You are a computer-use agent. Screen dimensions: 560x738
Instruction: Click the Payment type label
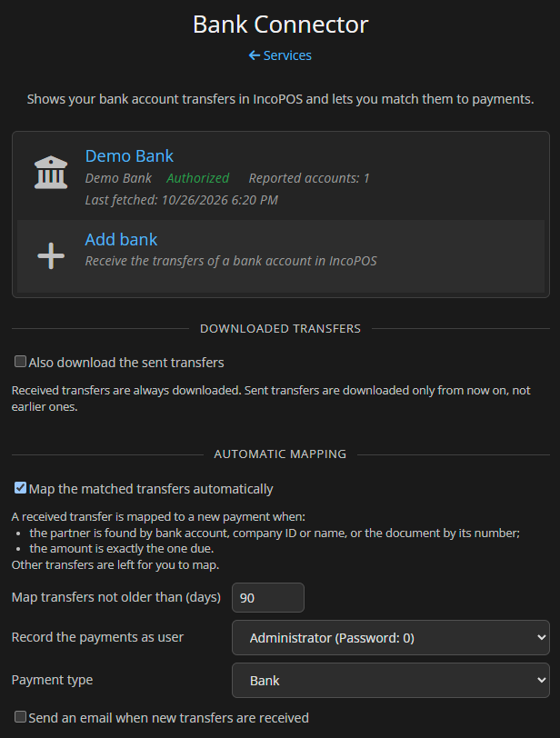(x=52, y=680)
